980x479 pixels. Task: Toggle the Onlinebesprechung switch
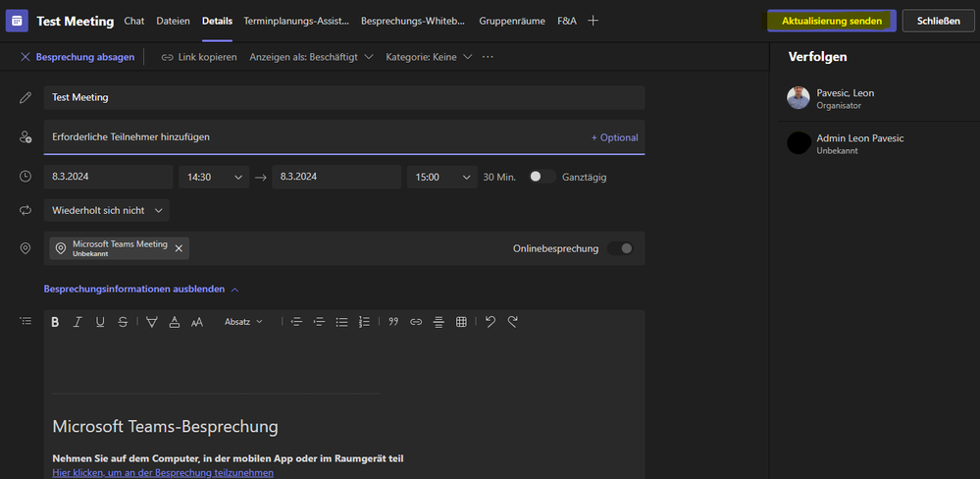pyautogui.click(x=620, y=248)
